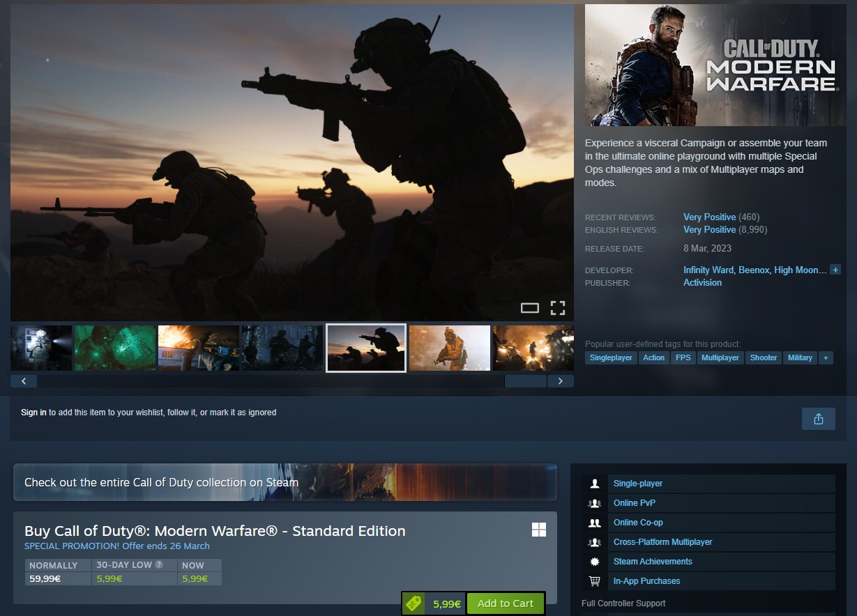
Task: Click the Full Controller Support label
Action: tap(623, 603)
